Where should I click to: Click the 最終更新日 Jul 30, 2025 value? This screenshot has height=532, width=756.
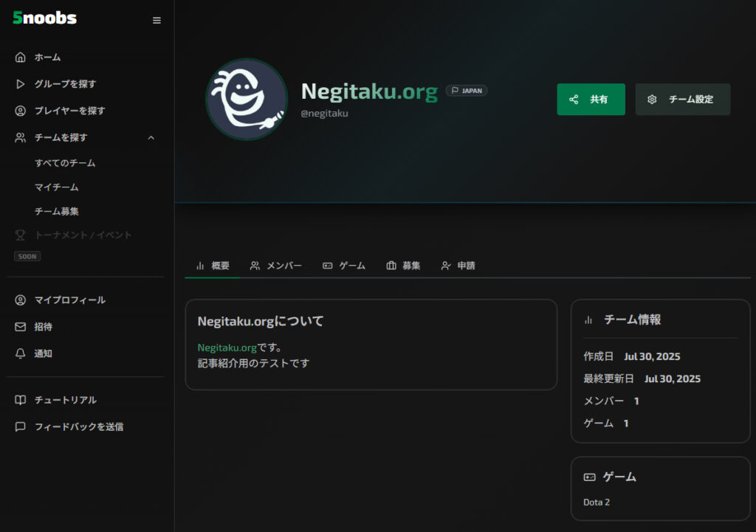pyautogui.click(x=673, y=379)
